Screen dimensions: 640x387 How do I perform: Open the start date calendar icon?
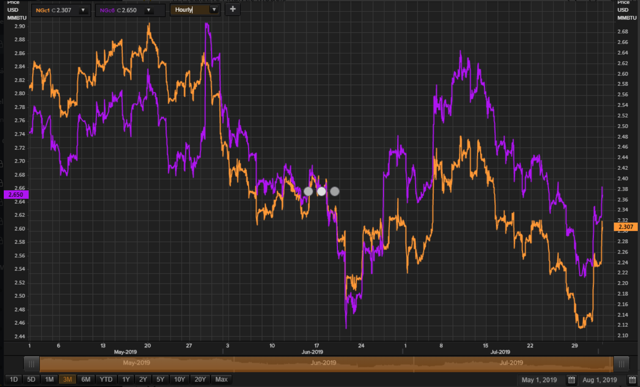pos(571,380)
